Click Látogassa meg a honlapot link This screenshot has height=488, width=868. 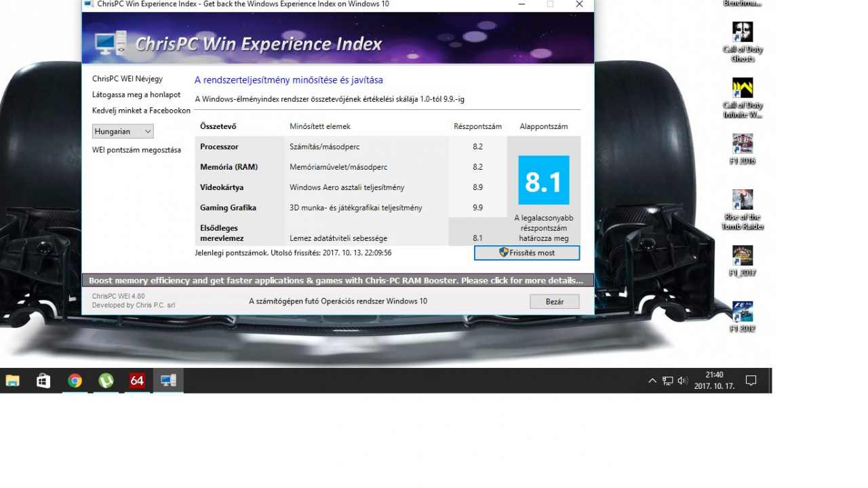(136, 94)
